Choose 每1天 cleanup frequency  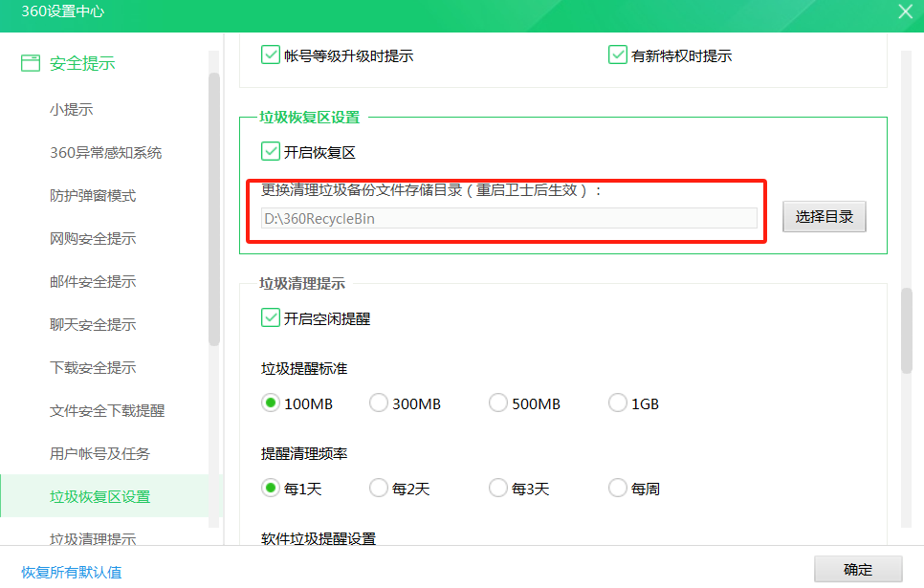pos(271,488)
